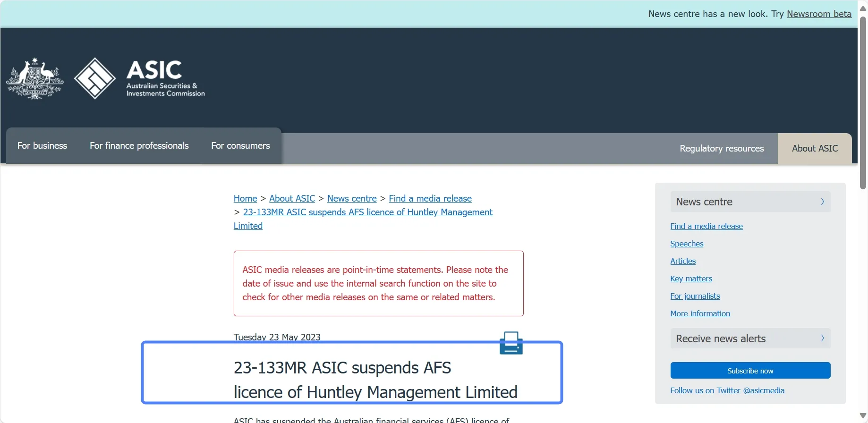Screen dimensions: 868x423
Task: Open the Articles sidebar link
Action: [683, 261]
